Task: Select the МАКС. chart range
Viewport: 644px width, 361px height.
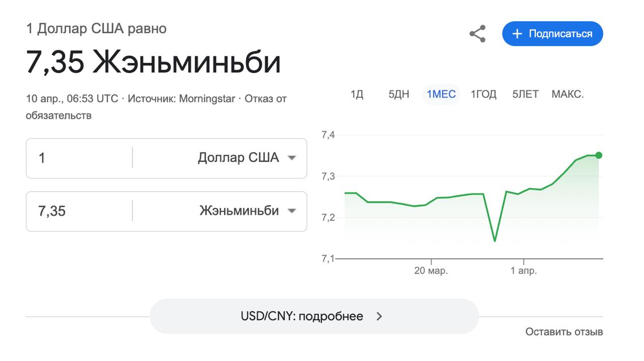Action: (x=568, y=94)
